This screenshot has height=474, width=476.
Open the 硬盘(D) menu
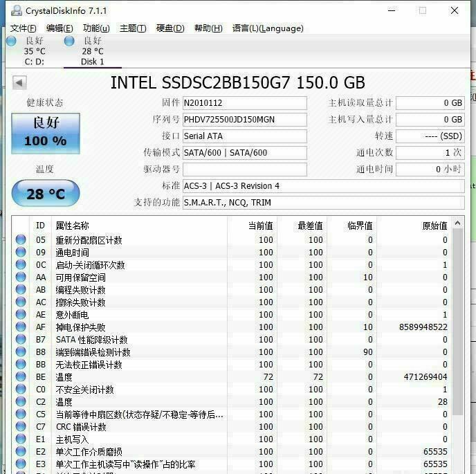(170, 28)
